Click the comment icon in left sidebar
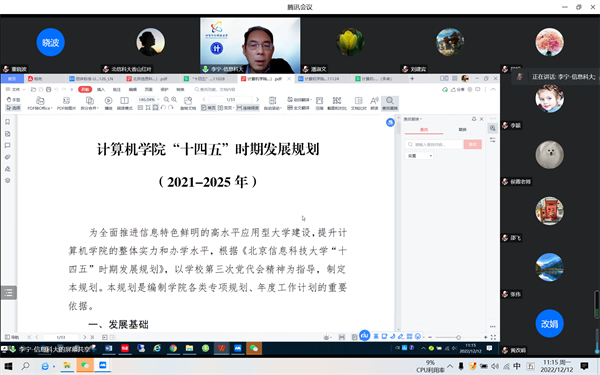This screenshot has height=375, width=600. click(x=7, y=145)
